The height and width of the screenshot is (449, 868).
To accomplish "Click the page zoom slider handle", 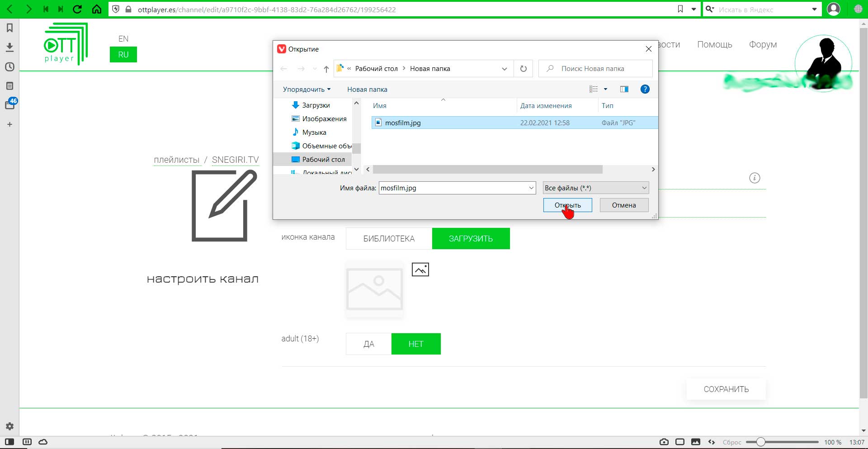I will [761, 442].
